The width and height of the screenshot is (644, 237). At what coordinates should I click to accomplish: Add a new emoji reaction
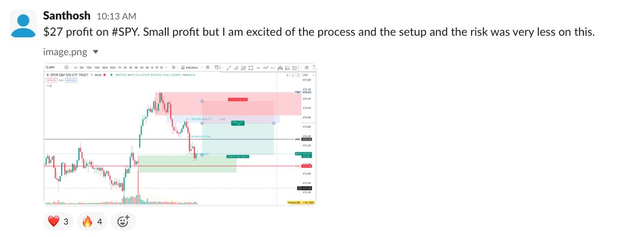pyautogui.click(x=123, y=221)
